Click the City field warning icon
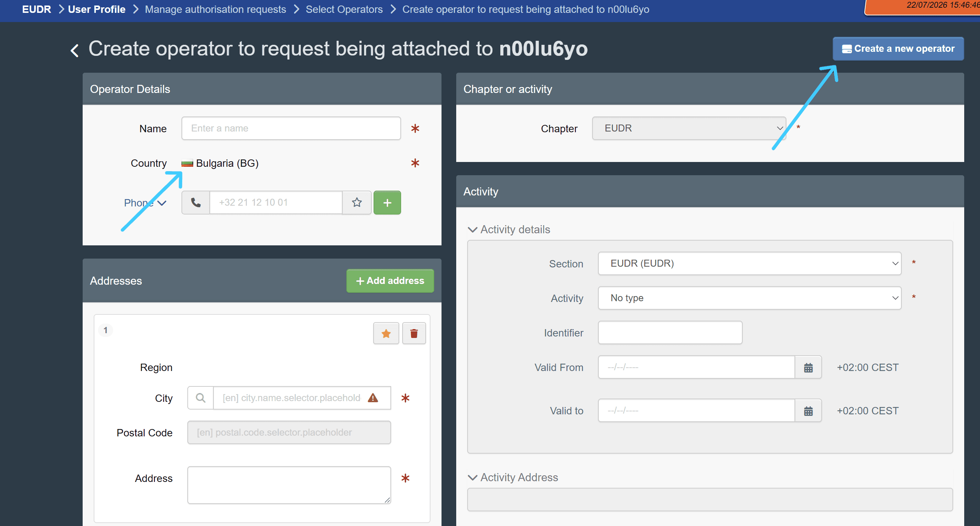 click(373, 398)
